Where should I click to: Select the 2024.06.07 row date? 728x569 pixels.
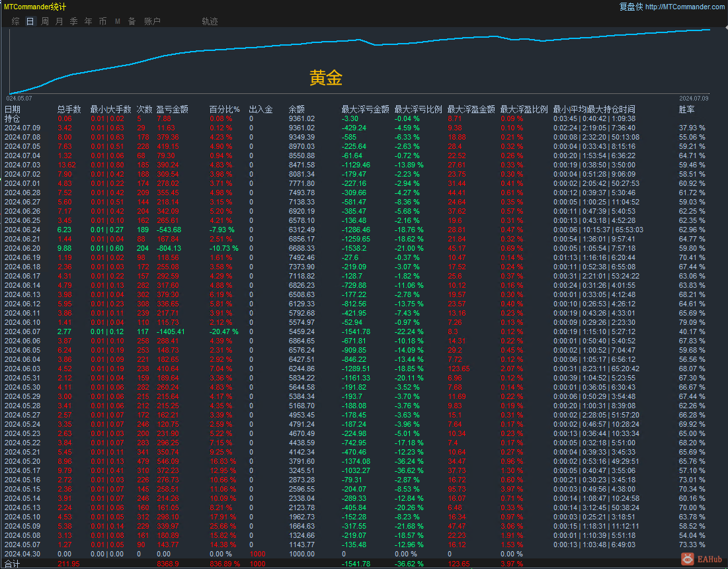tap(22, 330)
